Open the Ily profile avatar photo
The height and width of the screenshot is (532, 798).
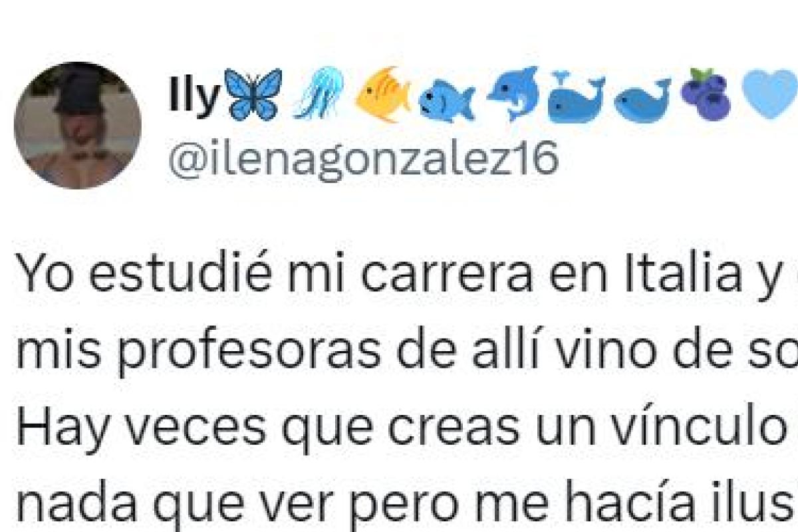click(77, 126)
